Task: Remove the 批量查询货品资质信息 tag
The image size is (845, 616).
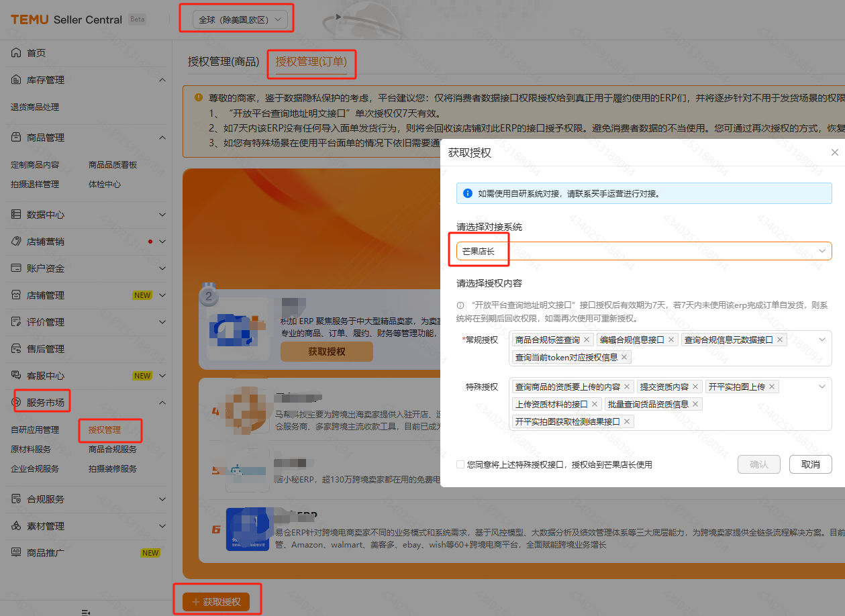Action: (x=695, y=404)
